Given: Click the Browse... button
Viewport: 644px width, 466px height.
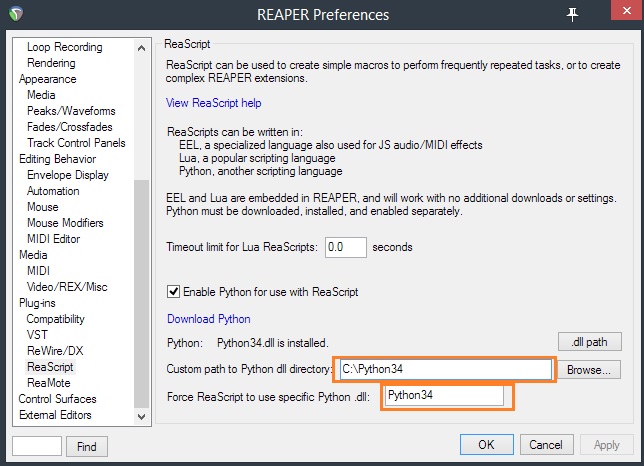Looking at the screenshot, I should coord(589,370).
